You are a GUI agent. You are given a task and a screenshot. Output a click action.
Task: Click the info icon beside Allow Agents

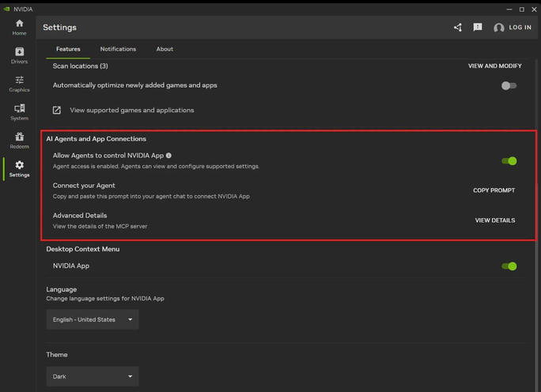pos(168,156)
